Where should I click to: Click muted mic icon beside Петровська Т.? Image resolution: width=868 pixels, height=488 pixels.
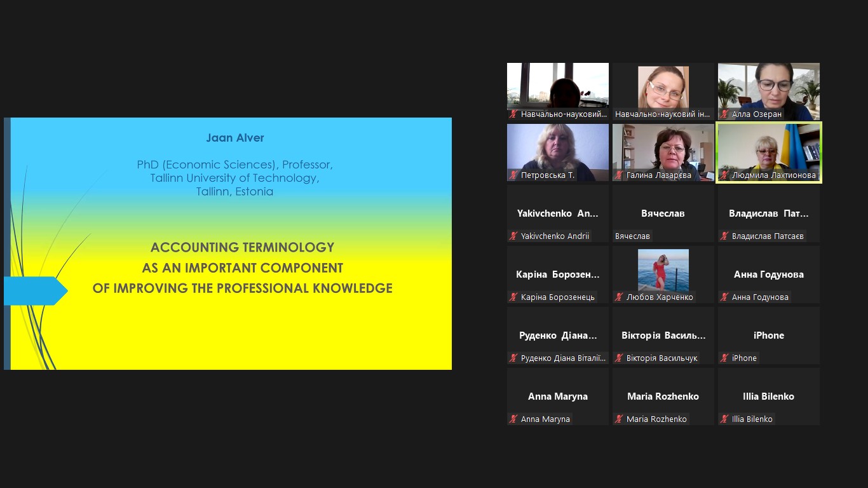[513, 175]
